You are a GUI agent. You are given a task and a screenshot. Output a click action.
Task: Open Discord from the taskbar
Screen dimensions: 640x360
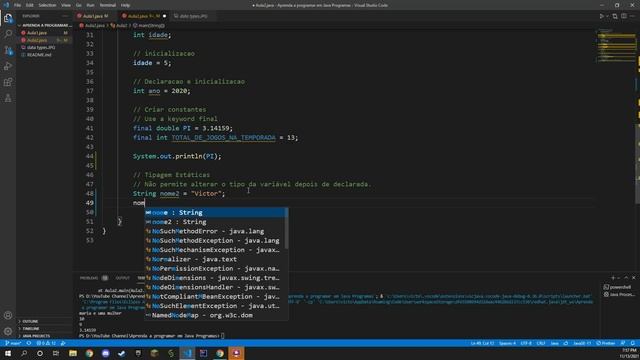pyautogui.click(x=105, y=353)
